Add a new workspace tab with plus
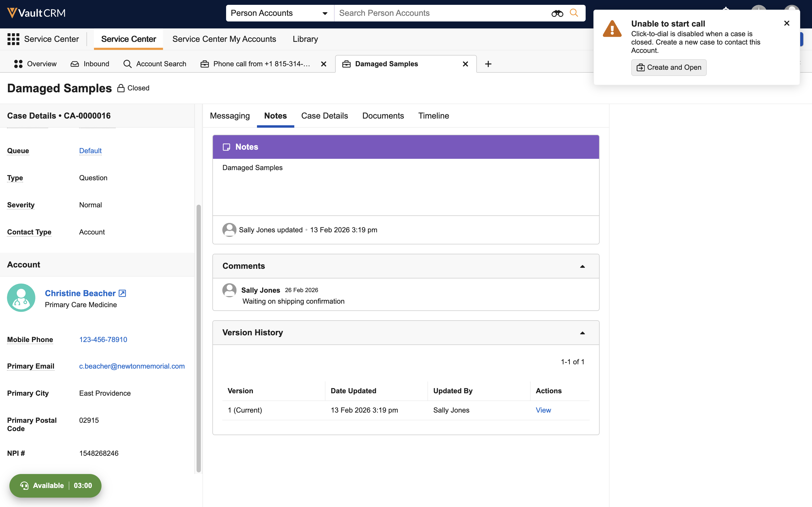The height and width of the screenshot is (507, 812). click(488, 64)
